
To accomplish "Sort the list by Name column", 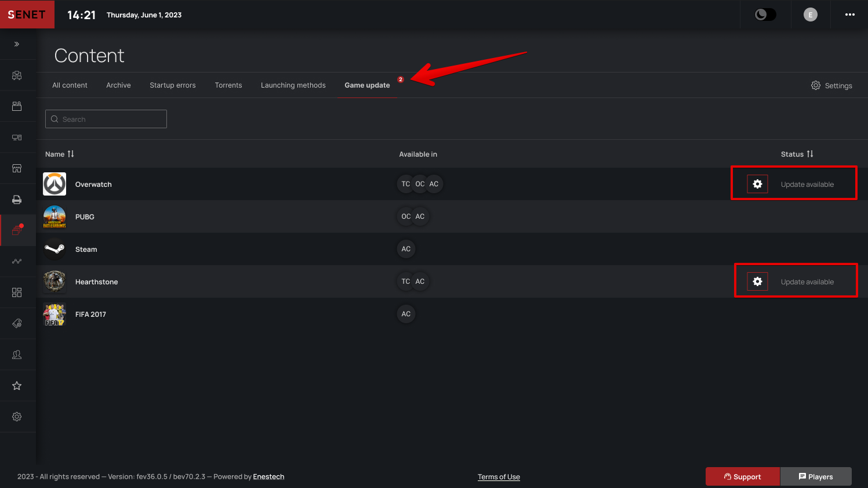I will point(60,154).
